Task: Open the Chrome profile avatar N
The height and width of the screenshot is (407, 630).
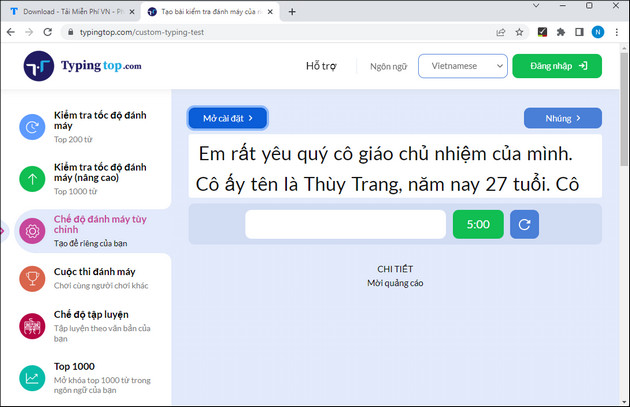Action: 598,32
